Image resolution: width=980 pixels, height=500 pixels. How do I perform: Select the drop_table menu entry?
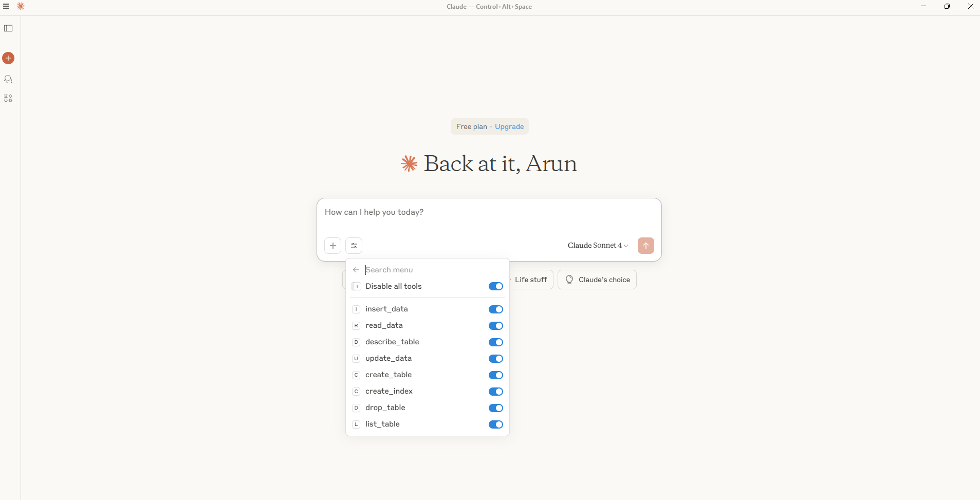tap(428, 408)
